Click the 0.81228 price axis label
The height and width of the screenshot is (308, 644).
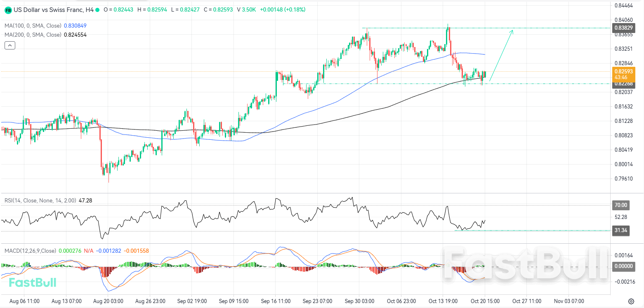(x=624, y=121)
